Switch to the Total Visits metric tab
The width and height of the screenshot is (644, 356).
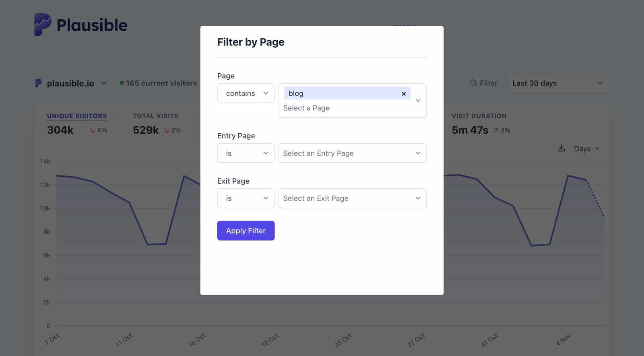tap(155, 116)
